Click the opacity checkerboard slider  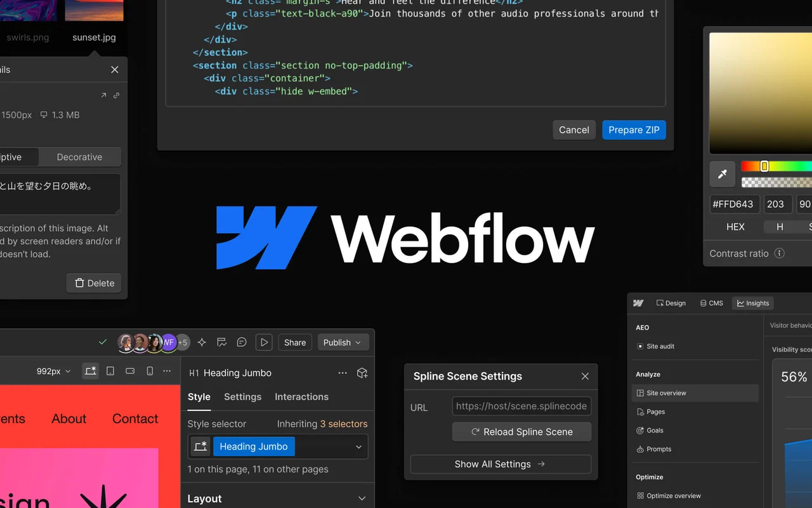click(x=776, y=182)
